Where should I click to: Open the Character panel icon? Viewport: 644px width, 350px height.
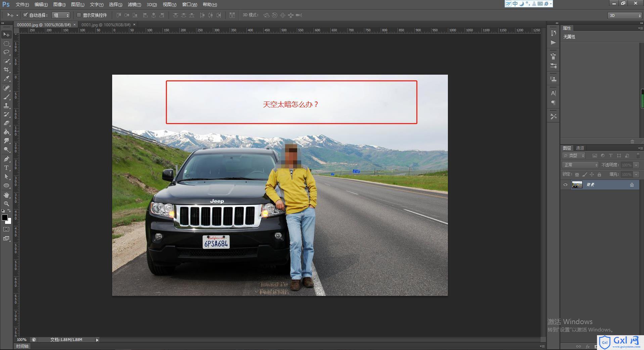[553, 93]
